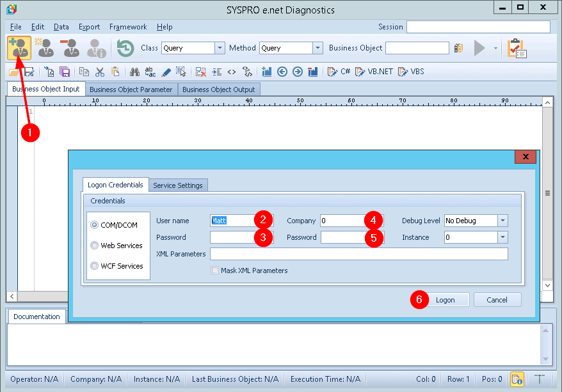Open the Edit menu

[38, 27]
